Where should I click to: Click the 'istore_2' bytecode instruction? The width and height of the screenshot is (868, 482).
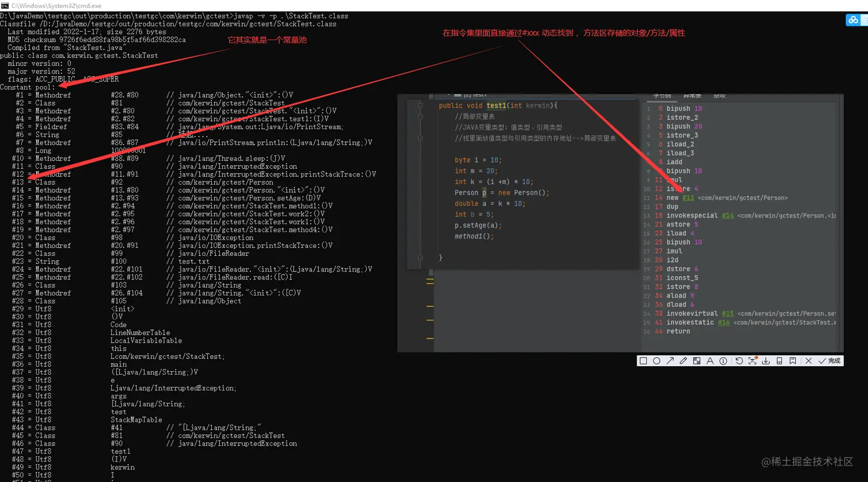(682, 117)
